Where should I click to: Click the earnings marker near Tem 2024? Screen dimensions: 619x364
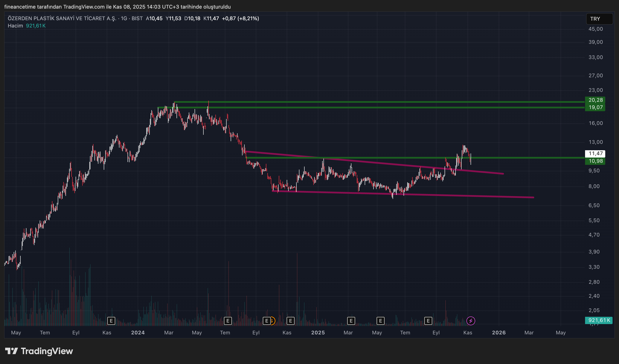click(228, 321)
